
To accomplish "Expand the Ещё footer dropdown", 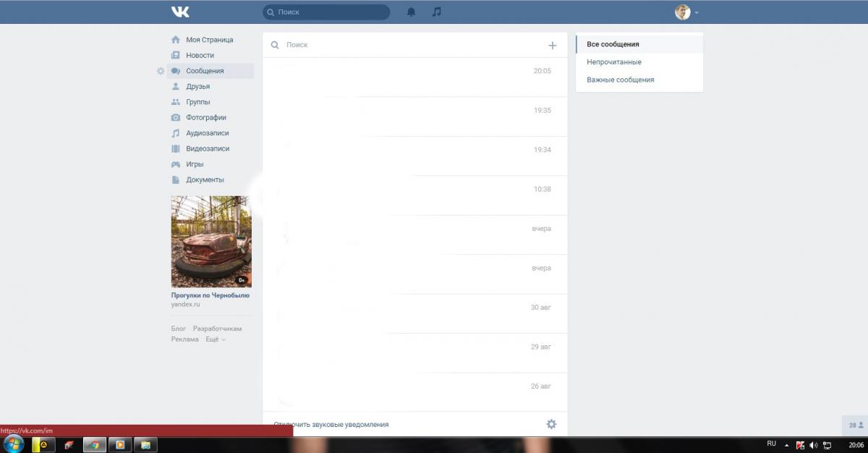I will point(216,339).
